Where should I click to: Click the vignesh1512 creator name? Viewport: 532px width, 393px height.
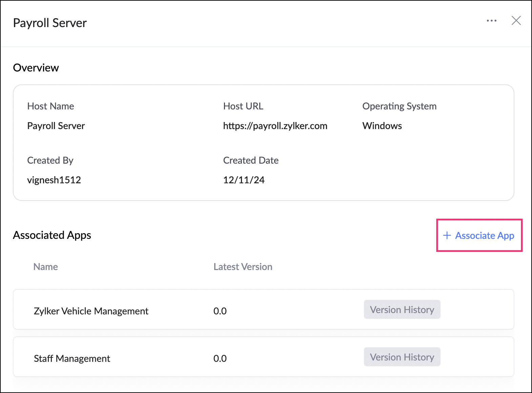(x=54, y=180)
